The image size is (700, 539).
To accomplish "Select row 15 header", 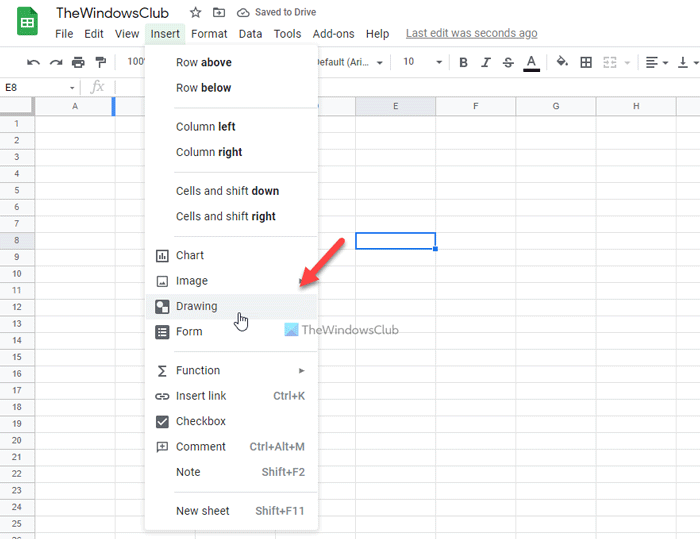I will click(x=17, y=357).
